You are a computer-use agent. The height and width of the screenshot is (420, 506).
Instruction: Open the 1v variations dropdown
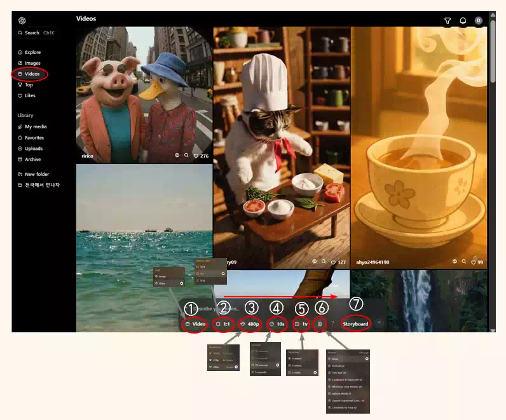(x=301, y=324)
